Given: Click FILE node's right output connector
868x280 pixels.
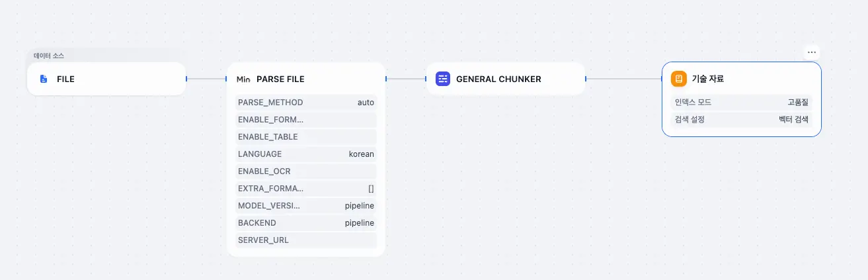Looking at the screenshot, I should click(186, 79).
